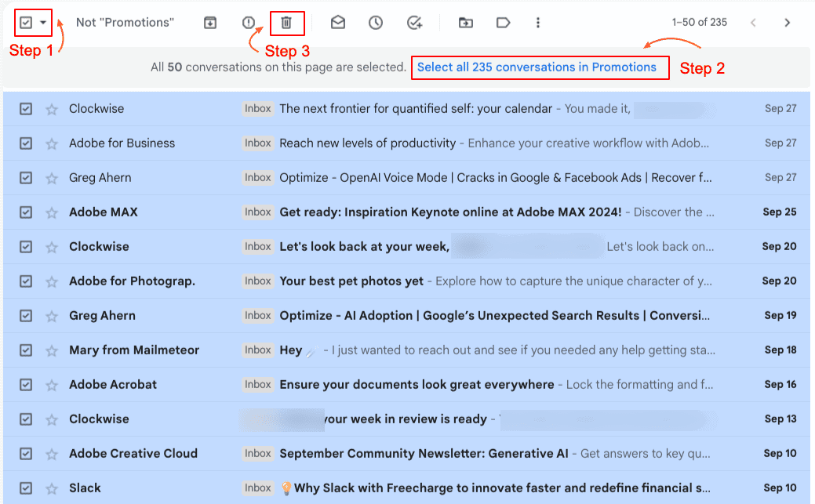Open 'Reach new levels of productivity' email
The width and height of the screenshot is (815, 504).
(x=367, y=143)
